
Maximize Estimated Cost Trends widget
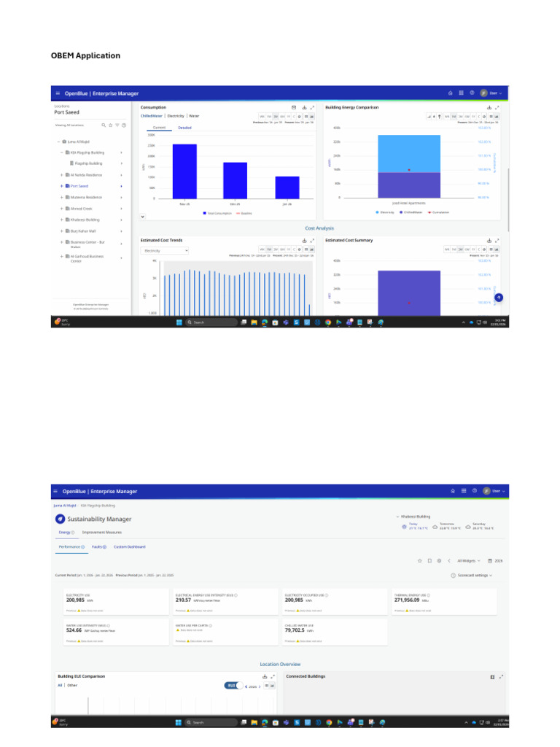[x=312, y=241]
